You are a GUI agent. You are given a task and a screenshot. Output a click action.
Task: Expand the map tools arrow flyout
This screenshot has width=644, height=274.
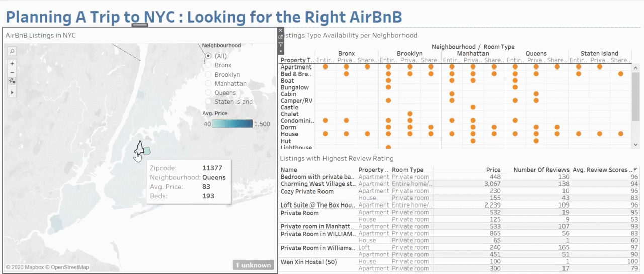(12, 93)
